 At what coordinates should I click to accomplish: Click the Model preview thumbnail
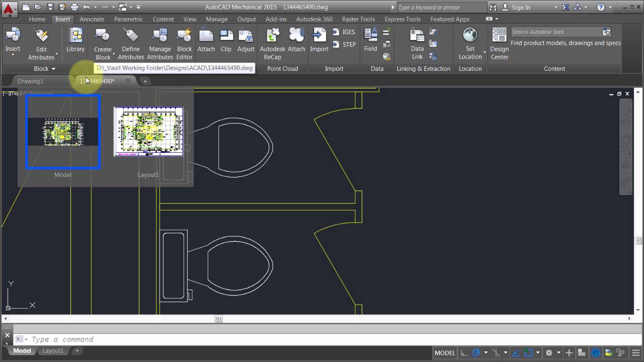(63, 132)
